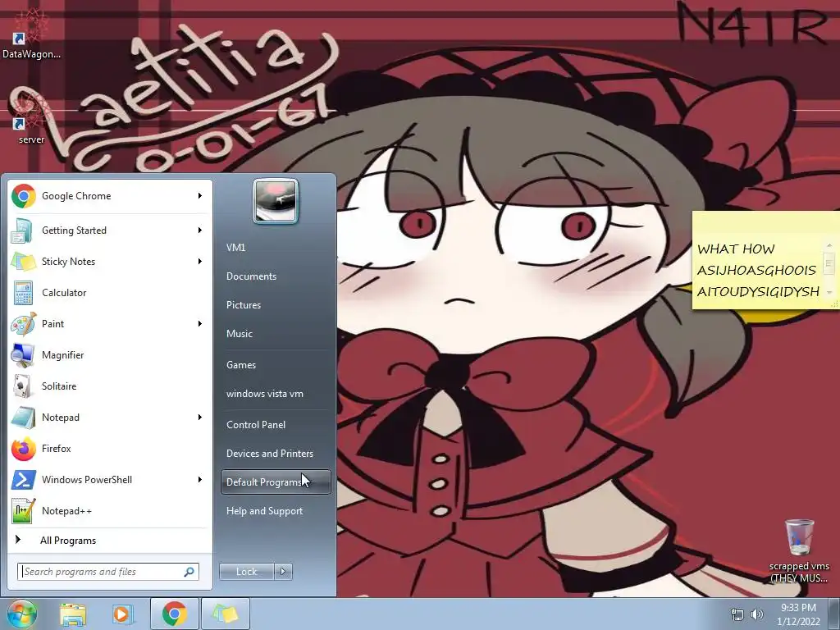Screen dimensions: 840x630
Task: Open Music library link
Action: click(x=276, y=334)
